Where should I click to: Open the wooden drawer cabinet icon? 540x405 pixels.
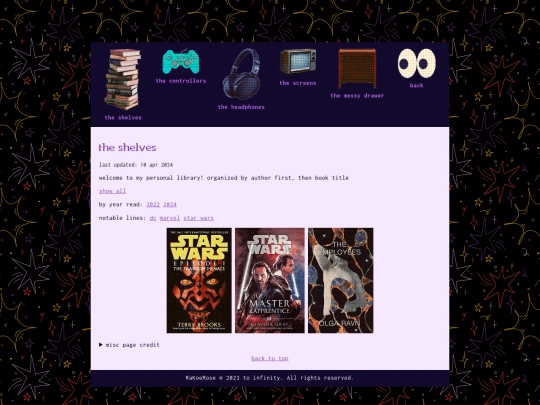(x=357, y=69)
